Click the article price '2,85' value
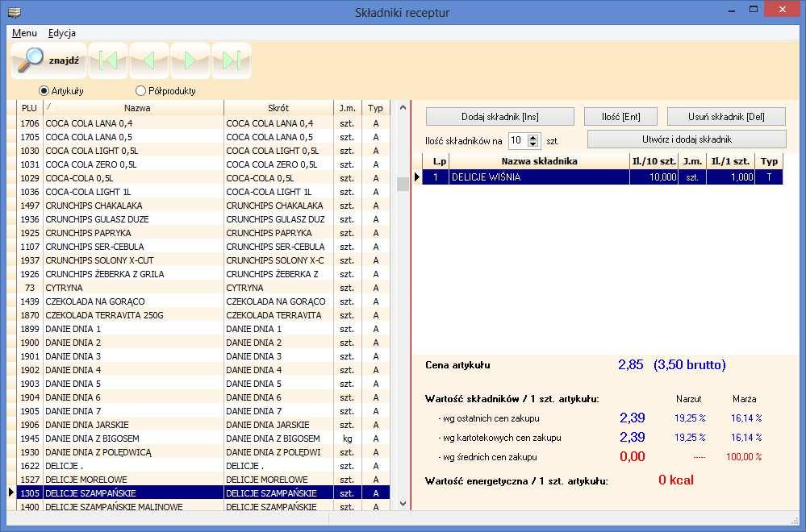The width and height of the screenshot is (806, 532). [631, 364]
